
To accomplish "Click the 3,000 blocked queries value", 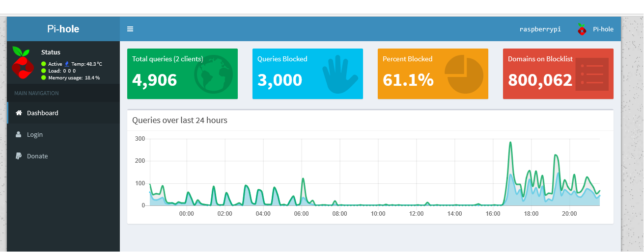I will [280, 80].
